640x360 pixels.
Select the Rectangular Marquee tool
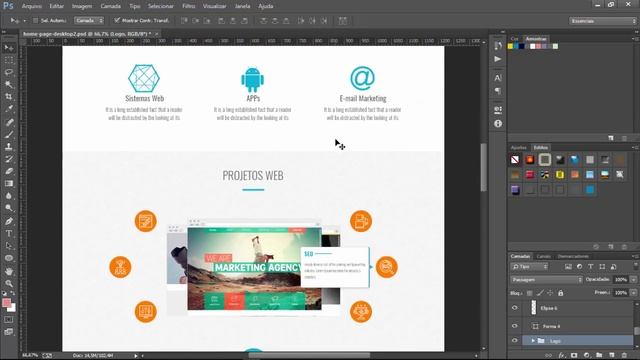coord(9,60)
